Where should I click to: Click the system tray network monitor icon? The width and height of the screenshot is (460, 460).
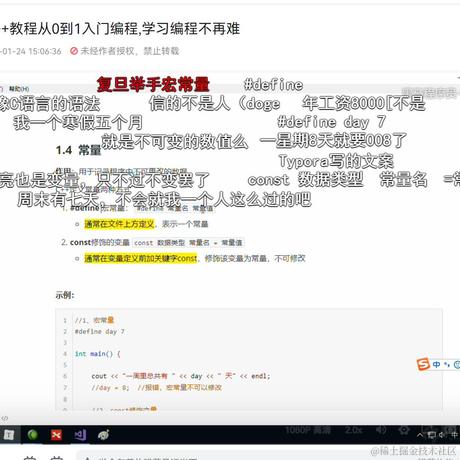pyautogui.click(x=432, y=435)
